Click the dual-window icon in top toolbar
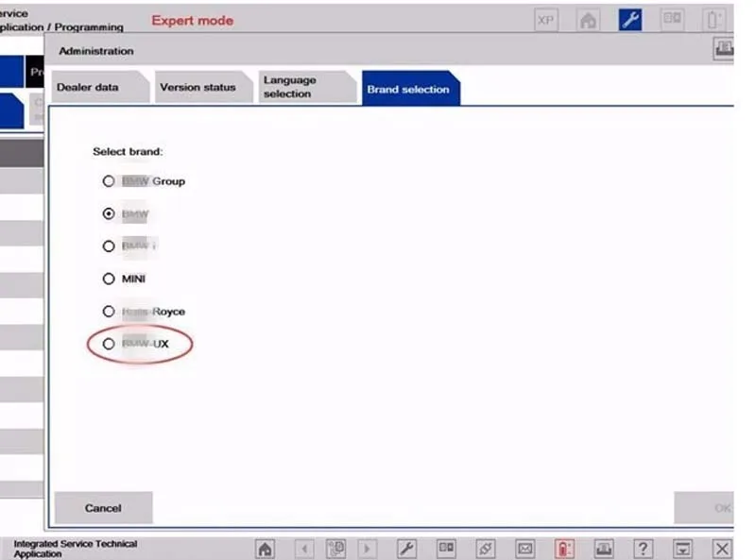Viewport: 756px width, 560px height. pyautogui.click(x=672, y=20)
